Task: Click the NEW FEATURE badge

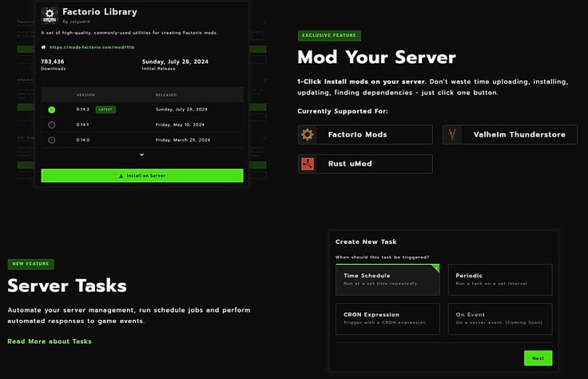Action: pyautogui.click(x=30, y=264)
